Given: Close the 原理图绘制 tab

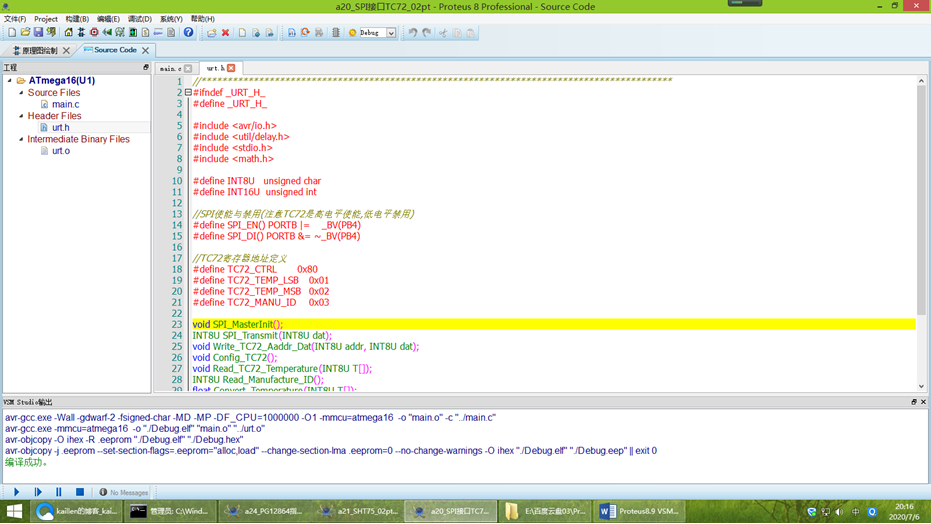Looking at the screenshot, I should coord(66,50).
